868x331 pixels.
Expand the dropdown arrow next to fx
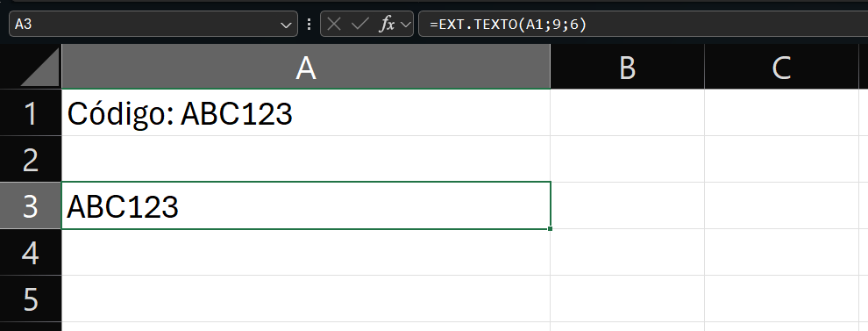405,25
